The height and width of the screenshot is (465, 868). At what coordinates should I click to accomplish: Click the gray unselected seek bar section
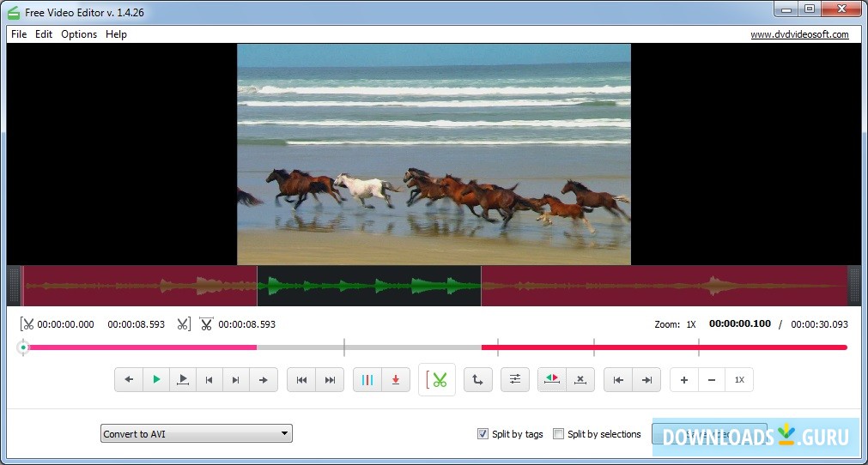click(x=368, y=347)
